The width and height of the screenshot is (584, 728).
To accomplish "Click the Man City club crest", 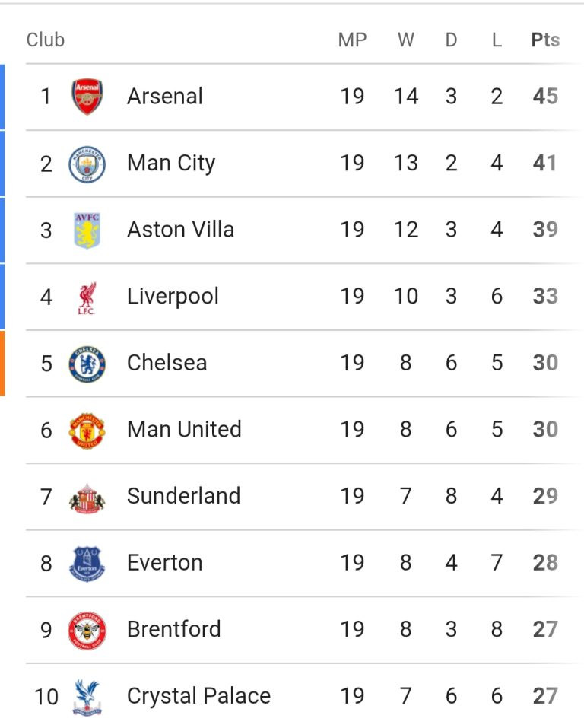I will click(x=87, y=164).
